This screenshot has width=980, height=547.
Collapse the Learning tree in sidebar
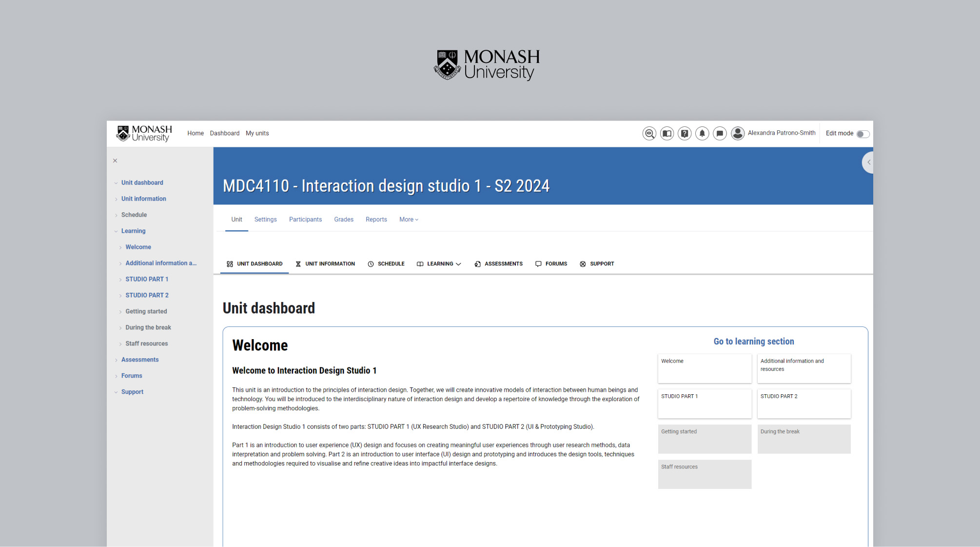tap(116, 231)
